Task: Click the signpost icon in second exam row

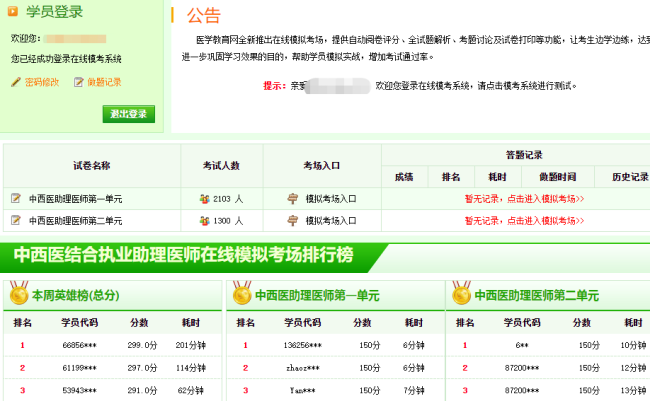Action: point(292,220)
